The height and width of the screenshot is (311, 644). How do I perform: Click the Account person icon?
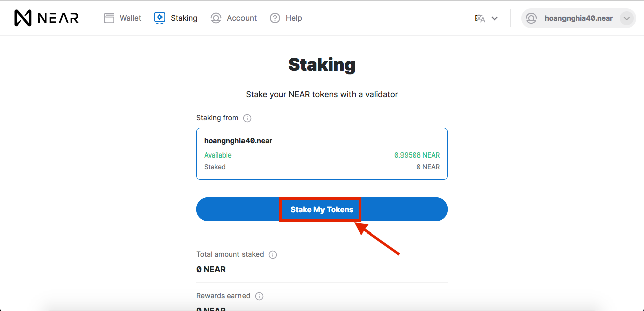(x=216, y=18)
